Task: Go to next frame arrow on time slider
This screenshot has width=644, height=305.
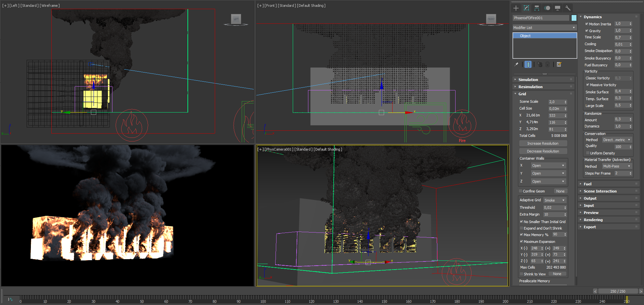Action: (641, 291)
